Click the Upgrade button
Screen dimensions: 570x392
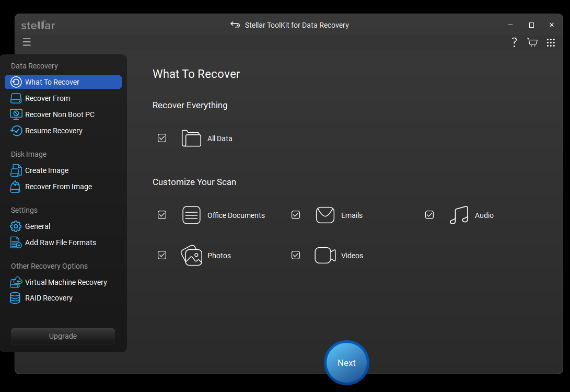(63, 336)
